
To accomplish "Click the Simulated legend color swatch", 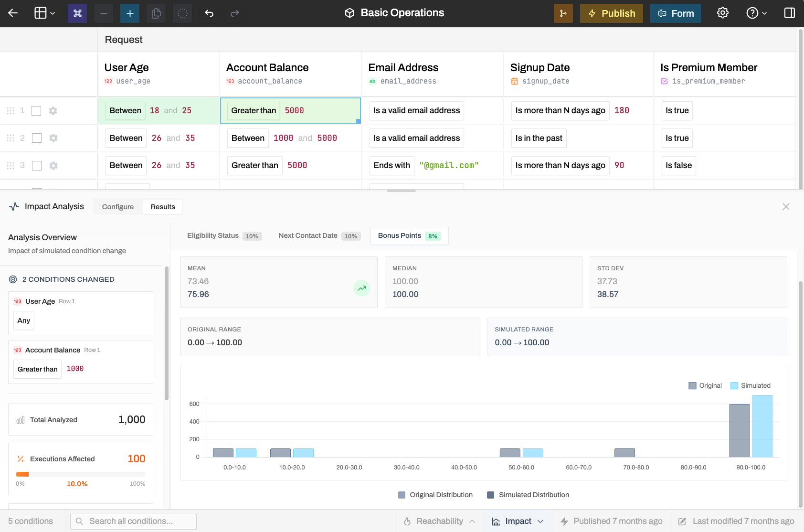I will (x=734, y=386).
